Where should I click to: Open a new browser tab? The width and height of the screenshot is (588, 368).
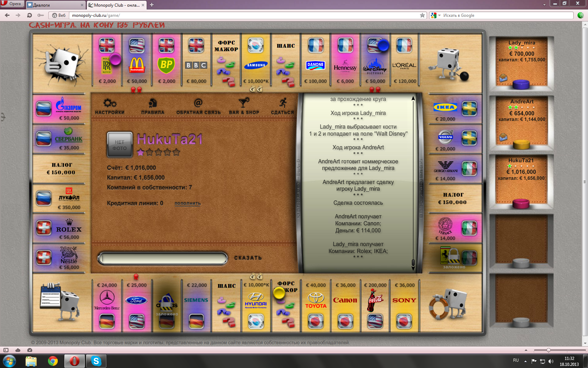(152, 5)
